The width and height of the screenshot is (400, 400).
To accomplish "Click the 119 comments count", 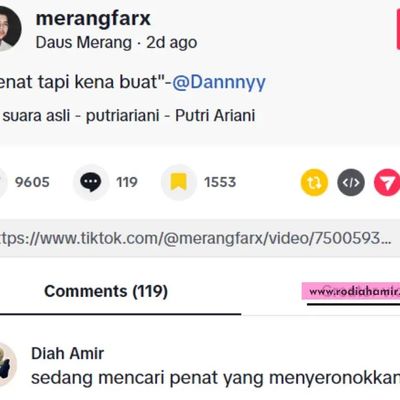I will pyautogui.click(x=127, y=182).
